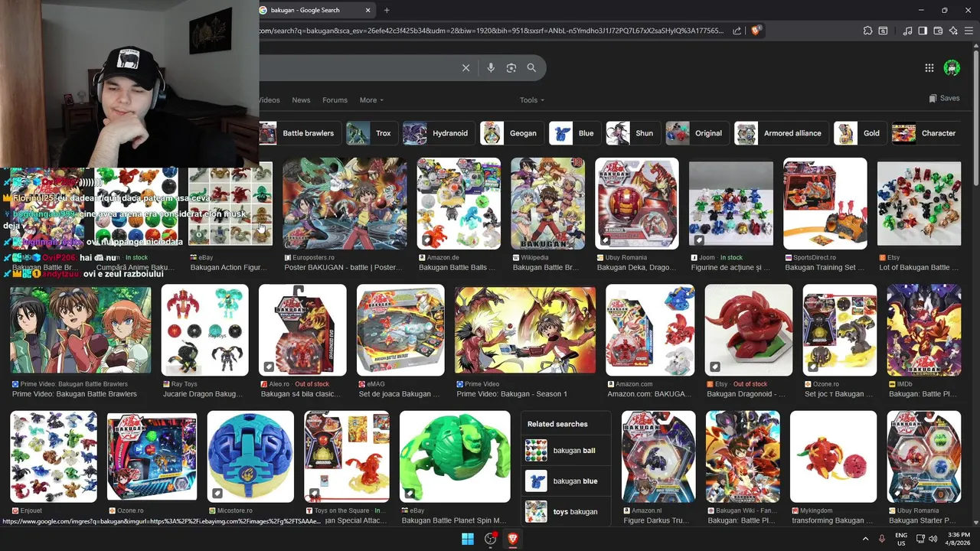Expand the Tools dropdown
This screenshot has height=551, width=980.
[532, 100]
